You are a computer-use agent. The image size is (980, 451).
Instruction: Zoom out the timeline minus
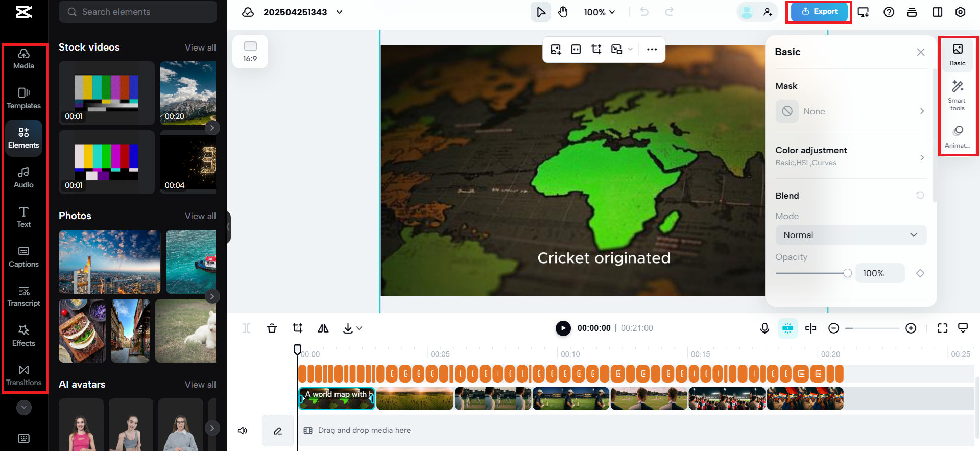point(833,328)
